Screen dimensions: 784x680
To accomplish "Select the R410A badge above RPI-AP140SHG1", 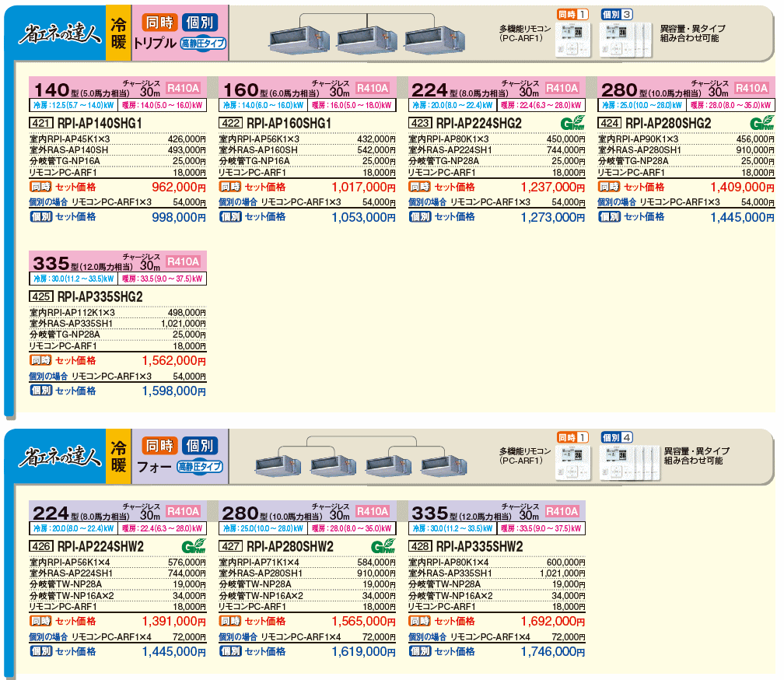I will click(x=183, y=89).
